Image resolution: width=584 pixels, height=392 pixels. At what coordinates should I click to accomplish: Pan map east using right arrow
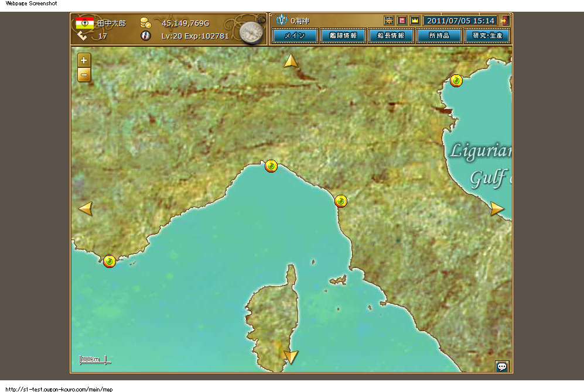[x=497, y=209]
